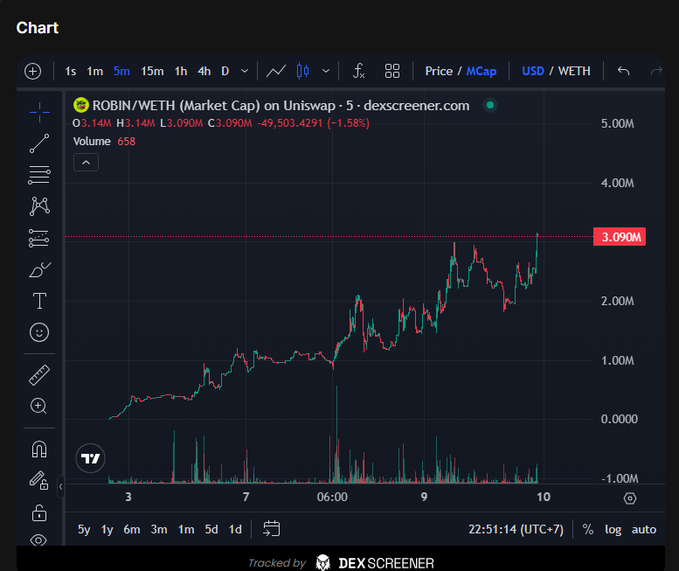Image resolution: width=679 pixels, height=571 pixels.
Task: Switch to line chart type icon
Action: pyautogui.click(x=276, y=71)
